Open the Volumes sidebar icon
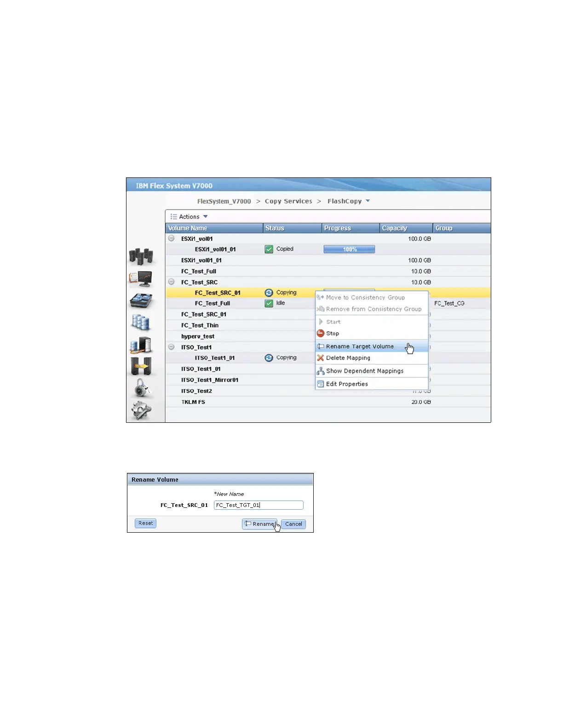The height and width of the screenshot is (728, 563). [x=141, y=323]
